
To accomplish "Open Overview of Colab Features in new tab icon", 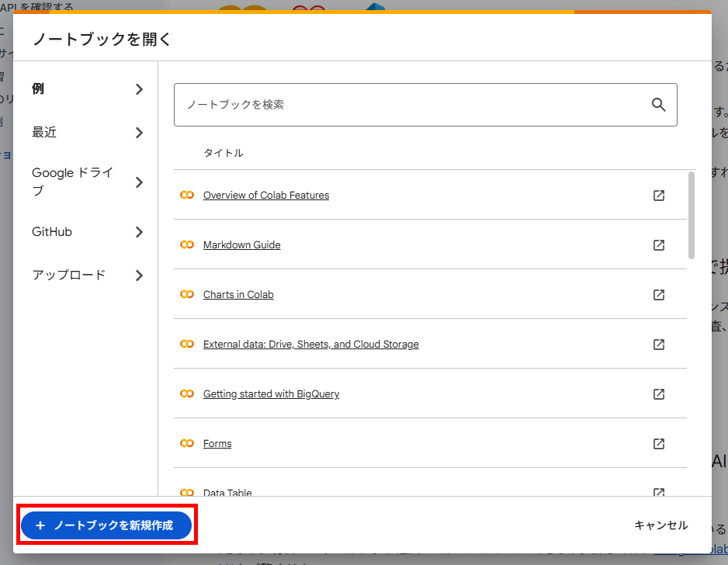I will pos(659,196).
